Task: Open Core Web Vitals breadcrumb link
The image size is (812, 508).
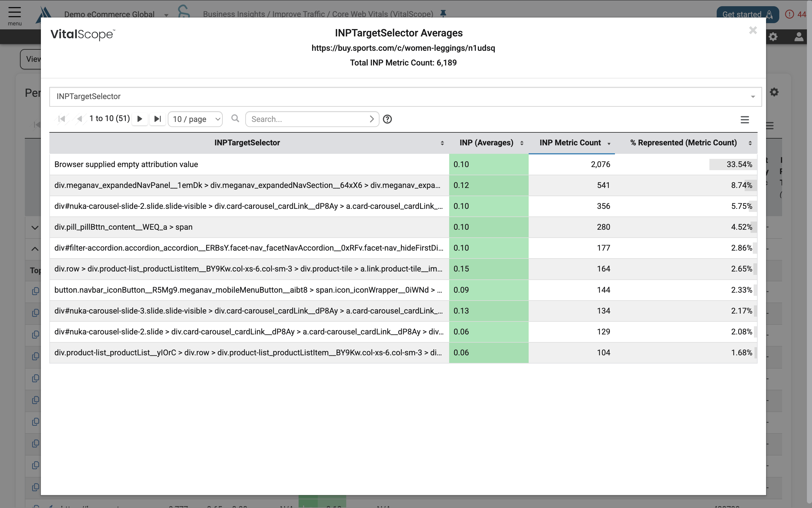Action: point(383,14)
